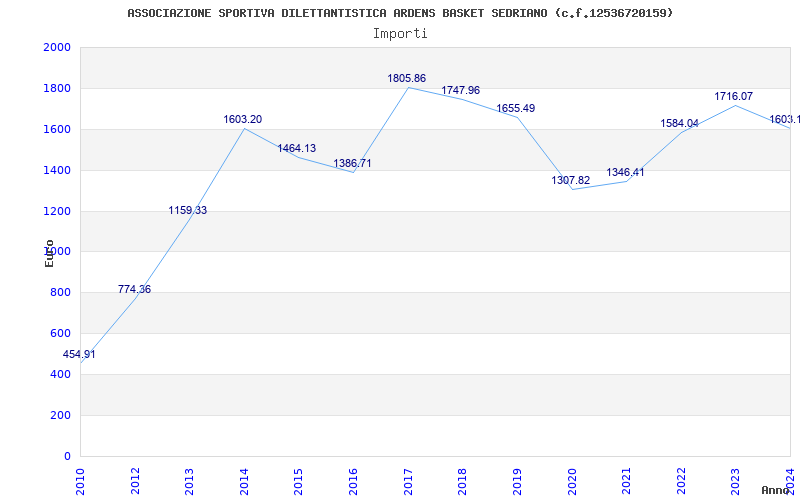Click the 2012 x-axis year label
This screenshot has width=800, height=500.
[x=135, y=481]
